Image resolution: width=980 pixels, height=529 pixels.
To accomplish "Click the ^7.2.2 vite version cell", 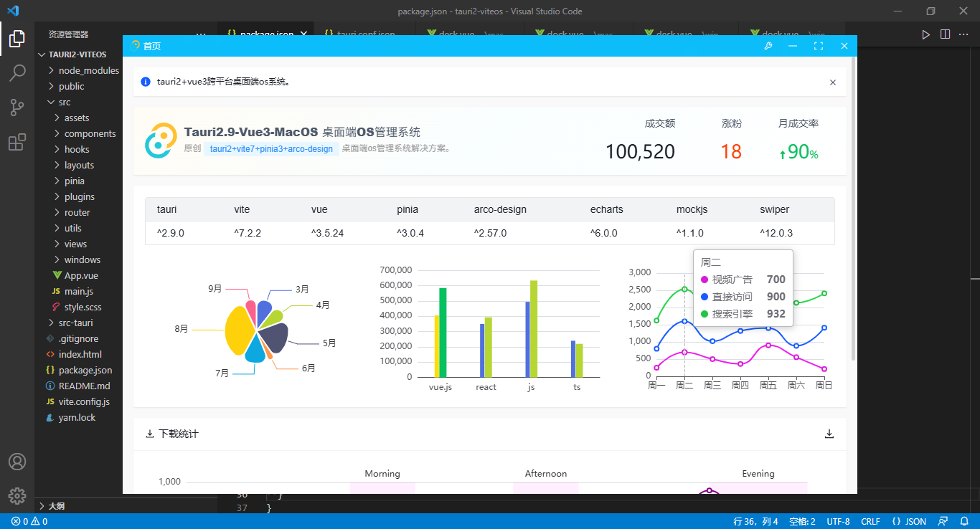I will [x=248, y=233].
